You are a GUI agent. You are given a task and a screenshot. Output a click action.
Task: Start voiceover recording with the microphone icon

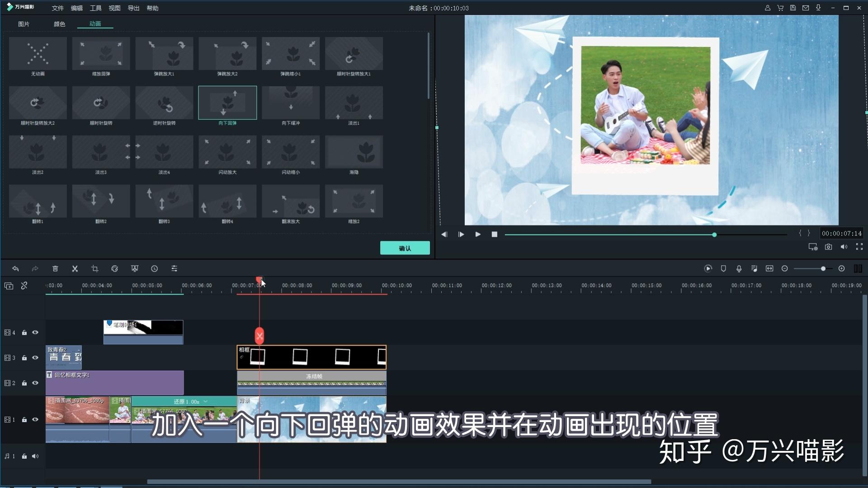(739, 268)
